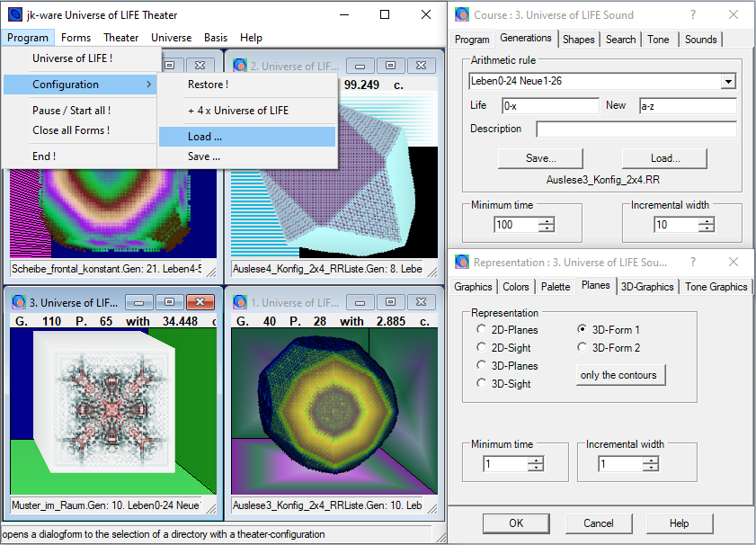Minimize the 2. Universe of LIF... child window
Viewport: 756px width, 545px height.
(360, 66)
